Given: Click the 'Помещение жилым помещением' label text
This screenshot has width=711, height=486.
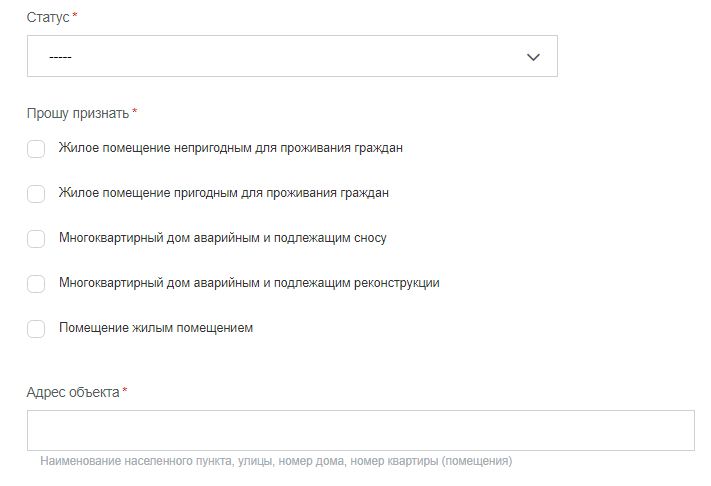Looking at the screenshot, I should coord(156,328).
